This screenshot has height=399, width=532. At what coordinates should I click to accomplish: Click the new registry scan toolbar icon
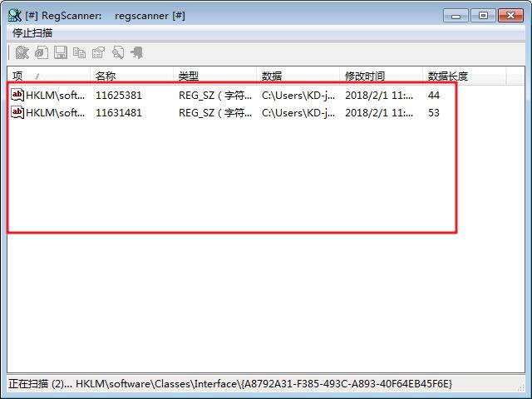tap(22, 52)
